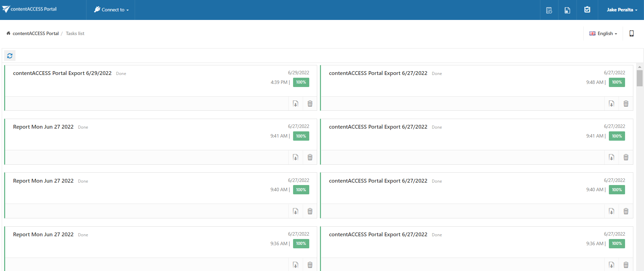Click the contentACCESS Portal logo
Screen dimensions: 644x271
30,9
